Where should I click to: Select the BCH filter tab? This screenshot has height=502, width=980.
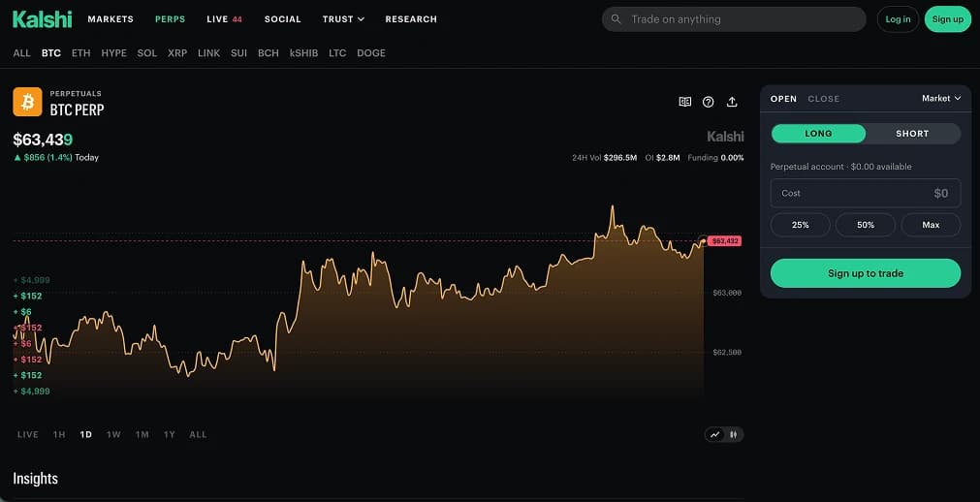[269, 53]
